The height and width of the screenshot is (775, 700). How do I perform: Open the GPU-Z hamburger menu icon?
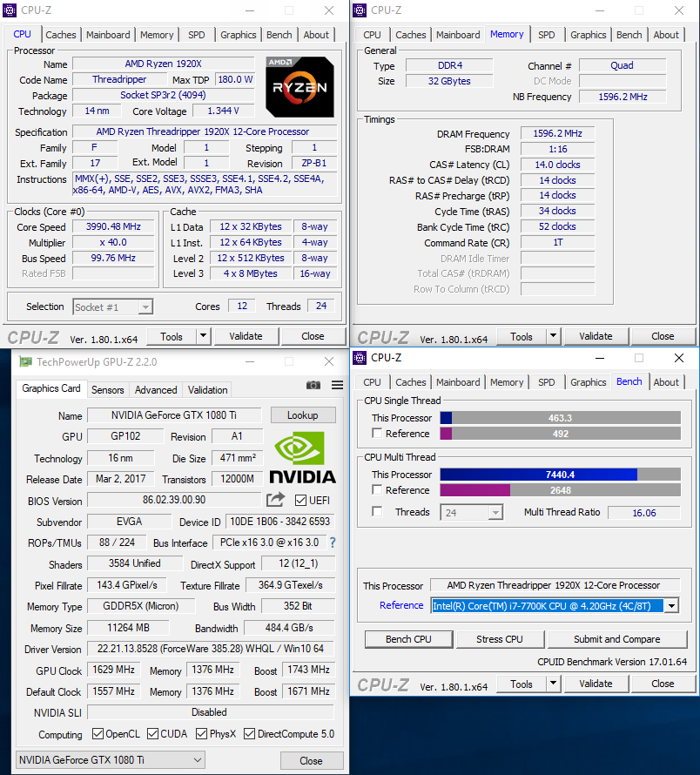[337, 385]
